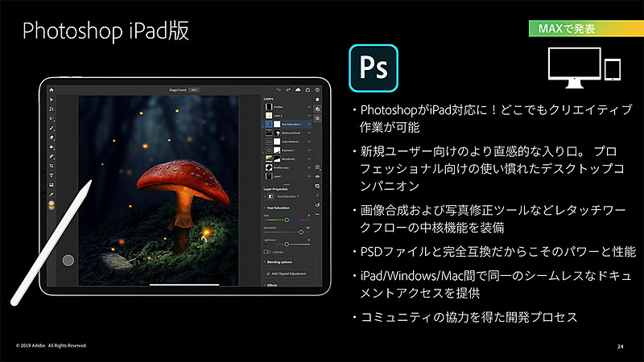Viewport: 644px width, 362px height.
Task: Toggle layer visibility eye in right taskbar
Action: tap(317, 176)
